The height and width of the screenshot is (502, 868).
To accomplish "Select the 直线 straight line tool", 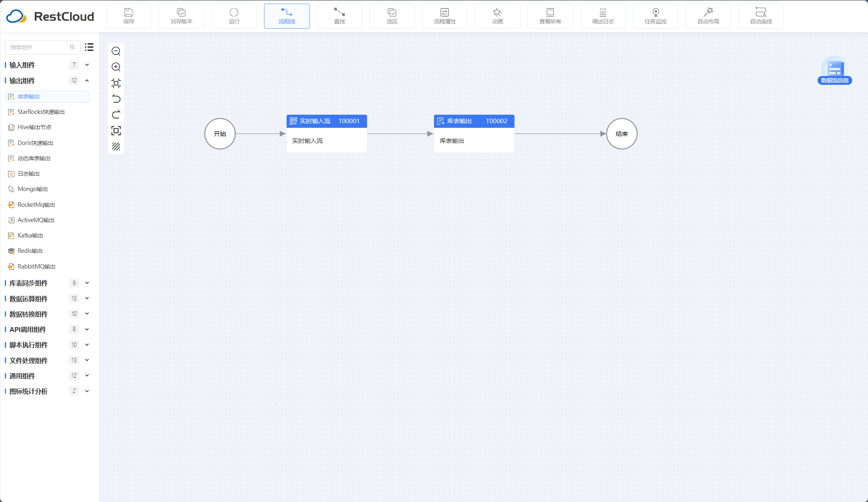I will [340, 16].
